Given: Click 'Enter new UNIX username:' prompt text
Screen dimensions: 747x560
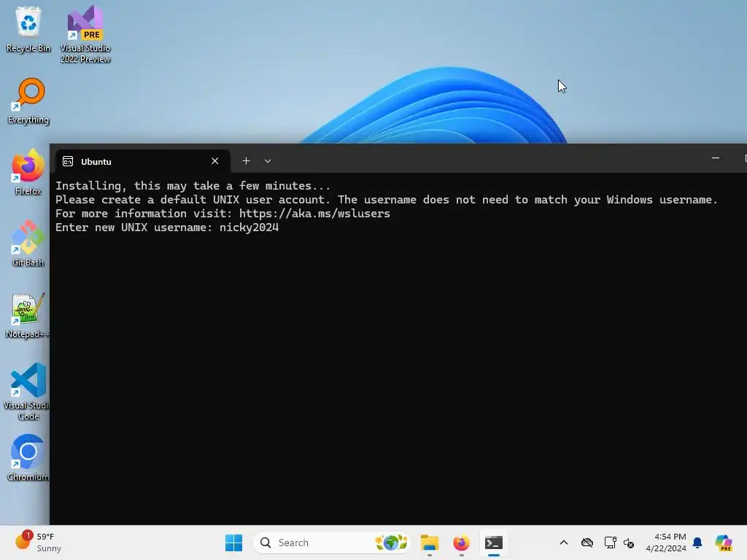Looking at the screenshot, I should pyautogui.click(x=134, y=227).
